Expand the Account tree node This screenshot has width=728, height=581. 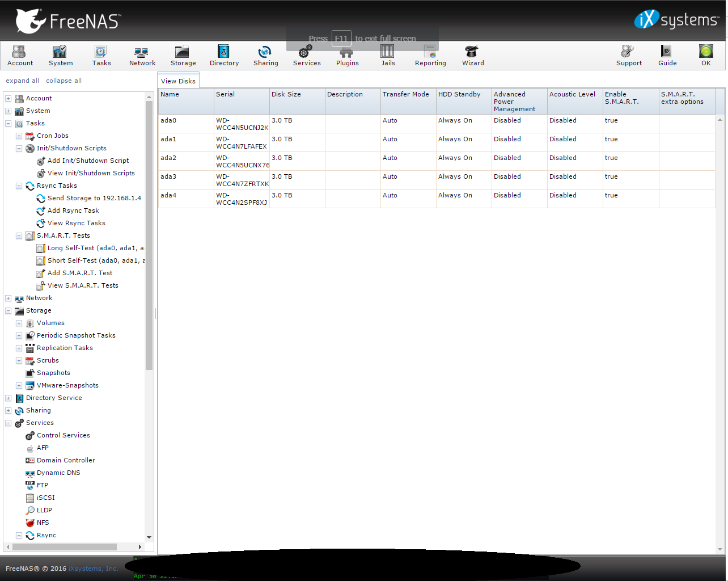(9, 99)
